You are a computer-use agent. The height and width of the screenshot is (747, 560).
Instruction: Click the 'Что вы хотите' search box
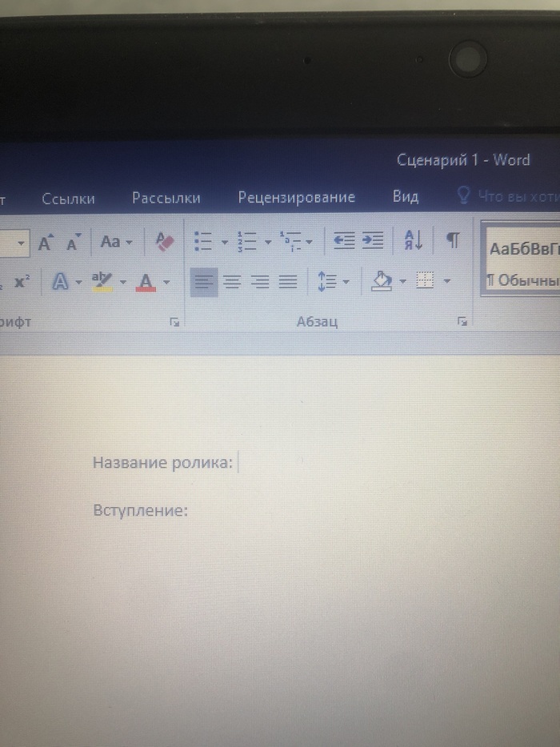click(508, 196)
